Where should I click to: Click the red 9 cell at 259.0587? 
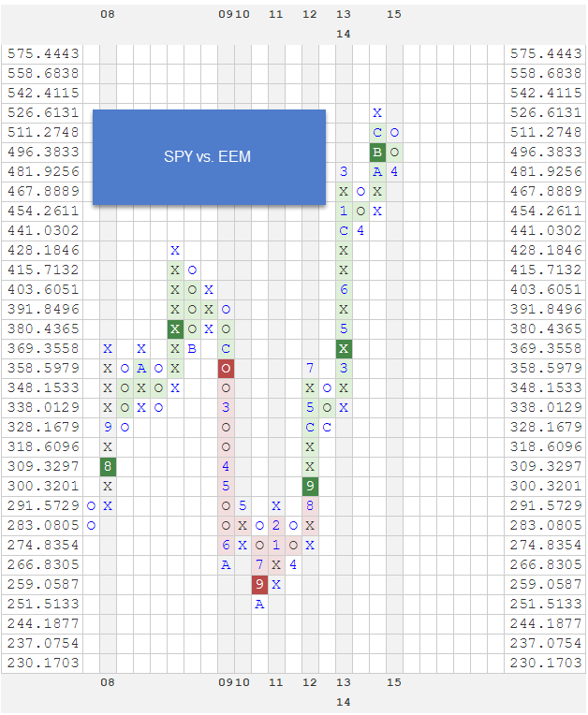click(259, 584)
